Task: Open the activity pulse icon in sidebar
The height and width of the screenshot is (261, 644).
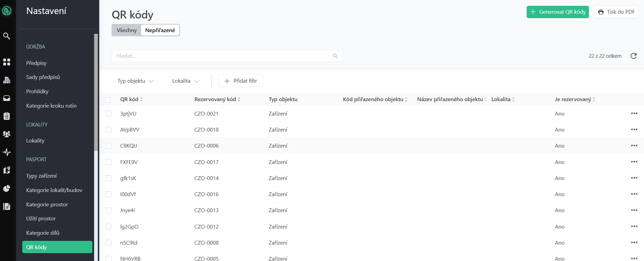Action: (x=7, y=152)
